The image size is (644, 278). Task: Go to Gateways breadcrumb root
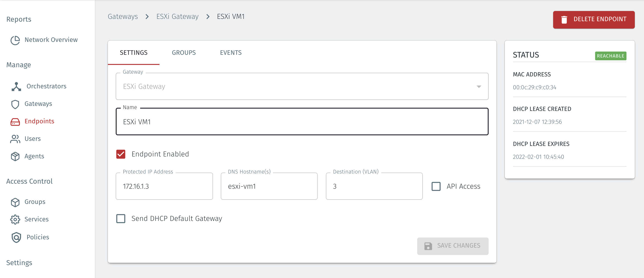[123, 17]
